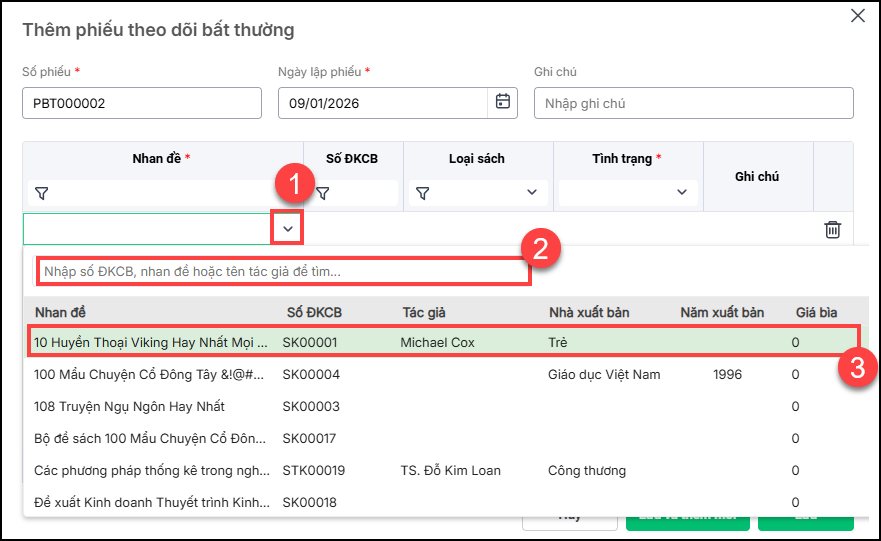Open the Loại sách filter dropdown
Screen dimensions: 881x541
tap(532, 193)
